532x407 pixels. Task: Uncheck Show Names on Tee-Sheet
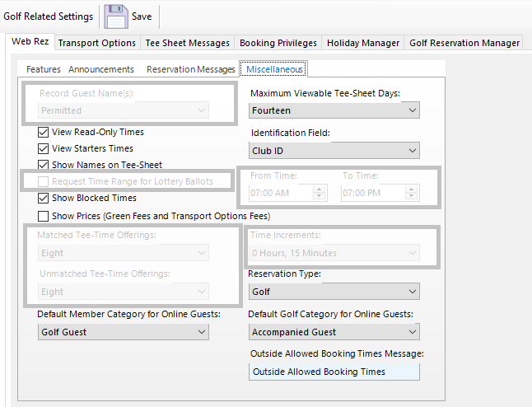click(43, 166)
